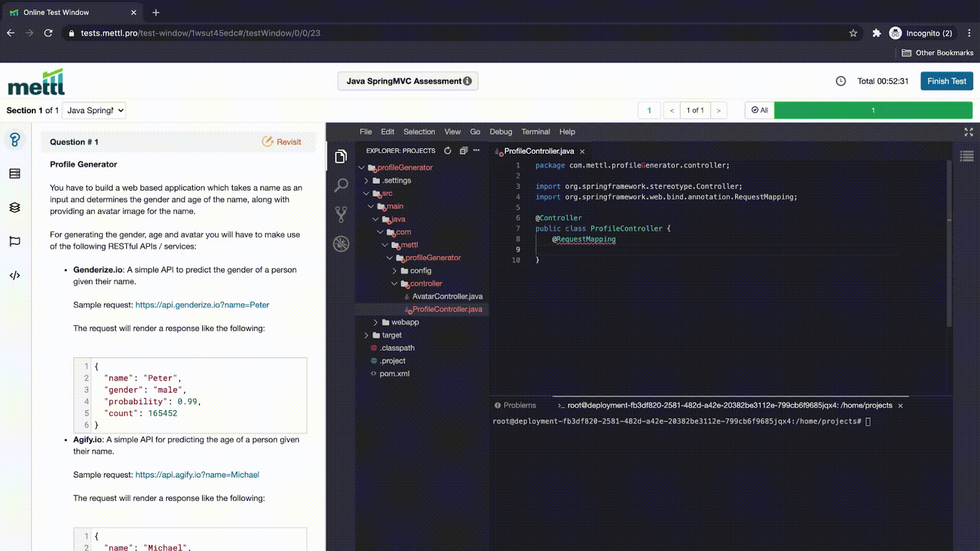Toggle the All questions filter
980x551 pixels.
pos(758,110)
